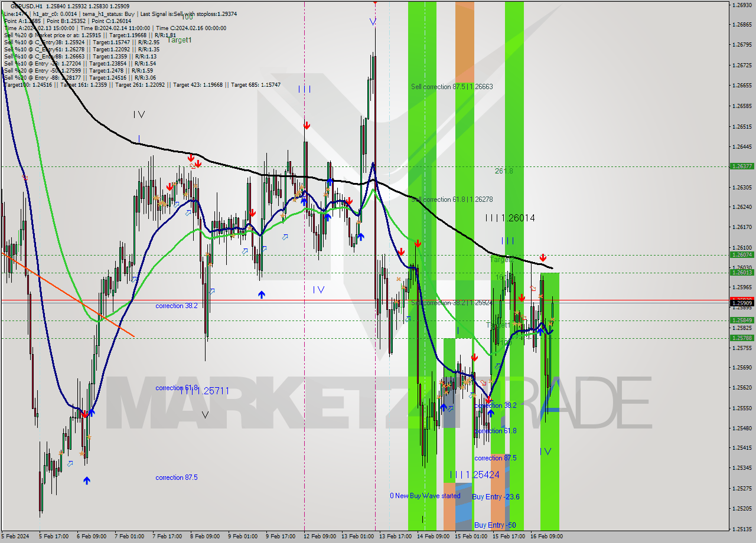Click '6 Feb 09:00' on the time axis
Image resolution: width=756 pixels, height=543 pixels.
coord(91,537)
